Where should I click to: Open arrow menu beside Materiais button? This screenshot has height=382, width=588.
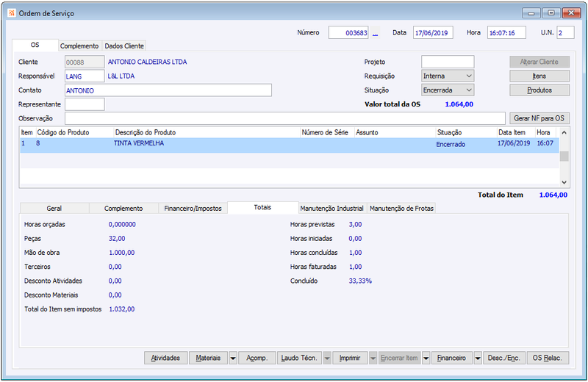click(x=233, y=358)
